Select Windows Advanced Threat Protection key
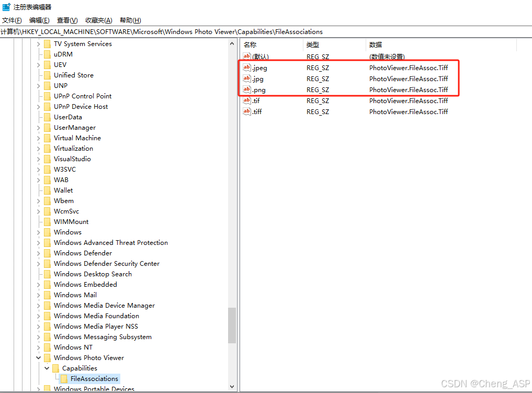Image resolution: width=532 pixels, height=393 pixels. [110, 243]
